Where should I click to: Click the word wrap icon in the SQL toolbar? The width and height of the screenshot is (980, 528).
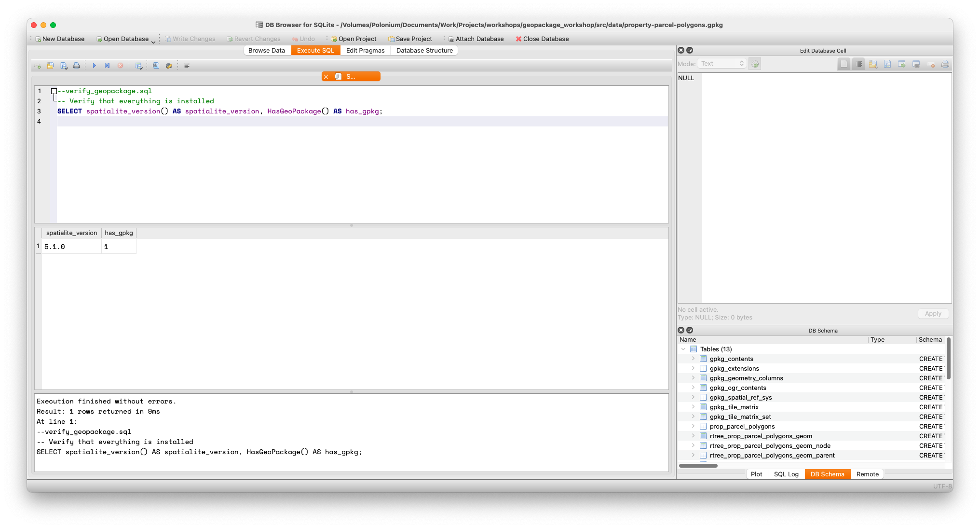pos(187,65)
